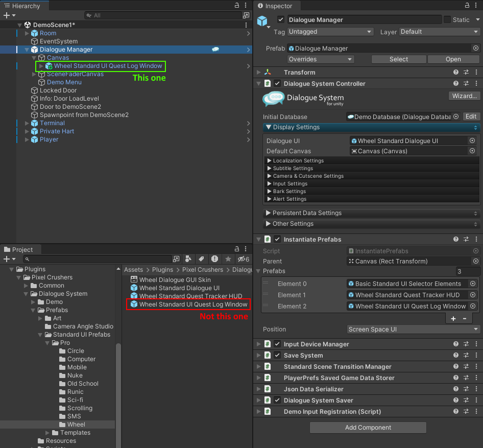Open the Dialogue System Controller kebab menu
The height and width of the screenshot is (448, 483).
click(x=476, y=83)
